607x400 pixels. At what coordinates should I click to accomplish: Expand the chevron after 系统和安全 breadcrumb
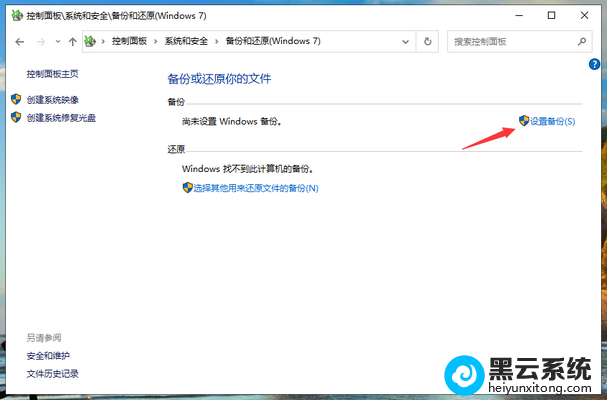coord(216,42)
